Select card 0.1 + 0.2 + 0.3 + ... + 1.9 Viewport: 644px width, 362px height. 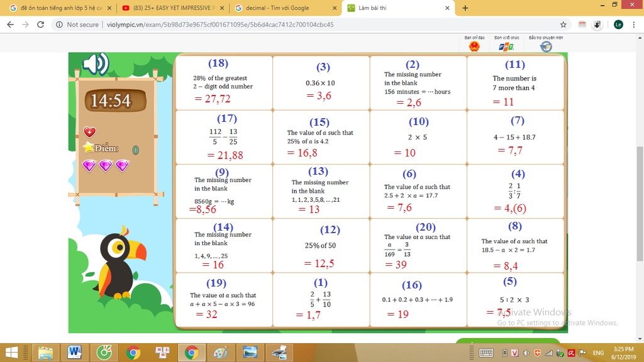click(x=418, y=300)
